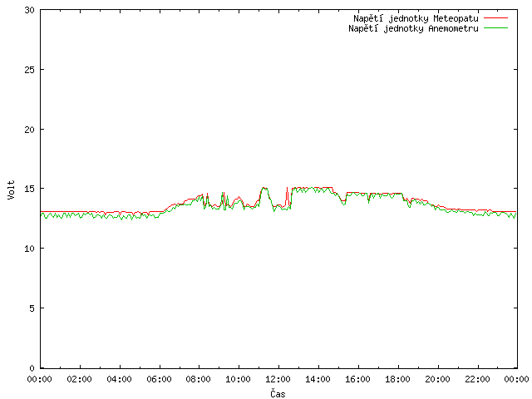Click the 06:00 time tick label
The width and height of the screenshot is (532, 399).
[x=159, y=379]
